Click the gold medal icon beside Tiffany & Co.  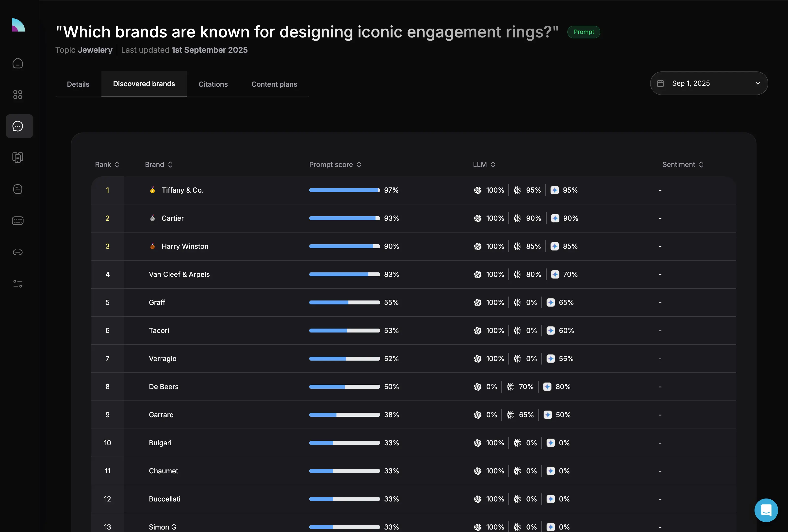[153, 190]
